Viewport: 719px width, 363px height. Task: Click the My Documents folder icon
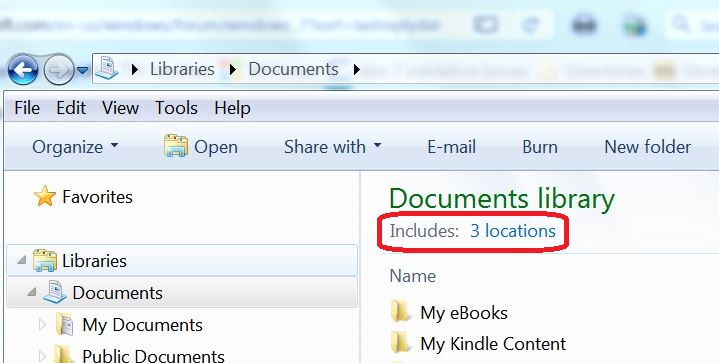pos(65,324)
